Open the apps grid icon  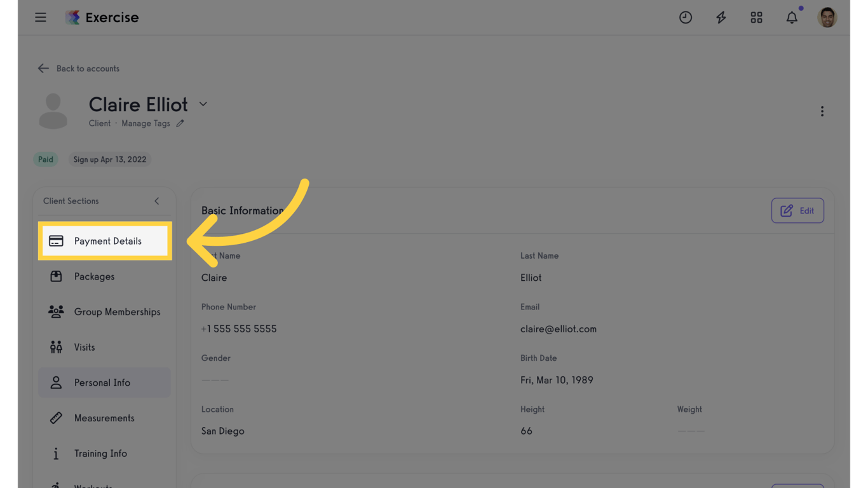pyautogui.click(x=756, y=17)
